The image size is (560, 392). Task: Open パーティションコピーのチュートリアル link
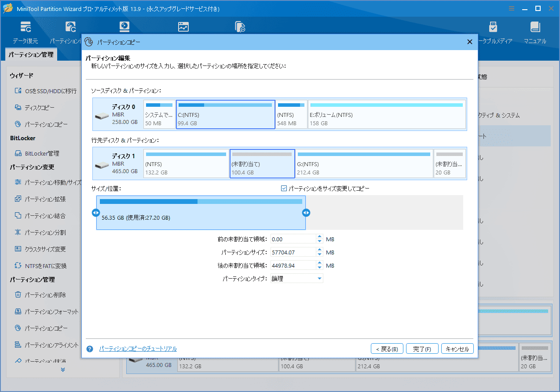click(138, 349)
